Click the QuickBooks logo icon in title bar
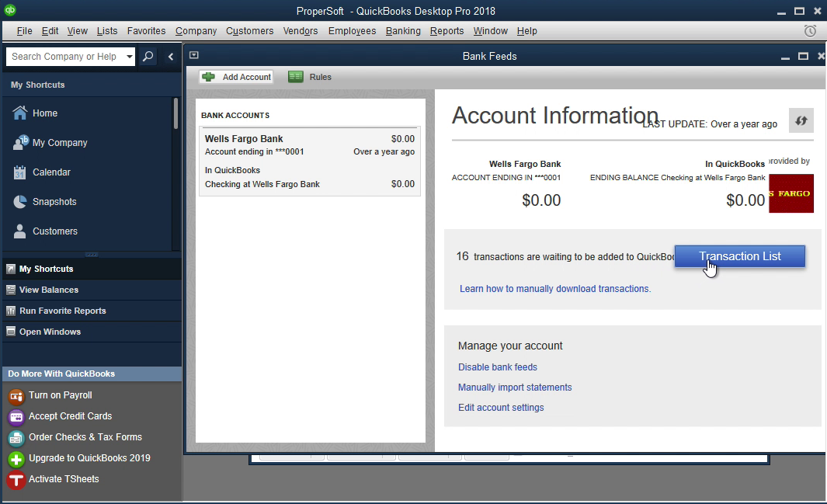 tap(9, 9)
